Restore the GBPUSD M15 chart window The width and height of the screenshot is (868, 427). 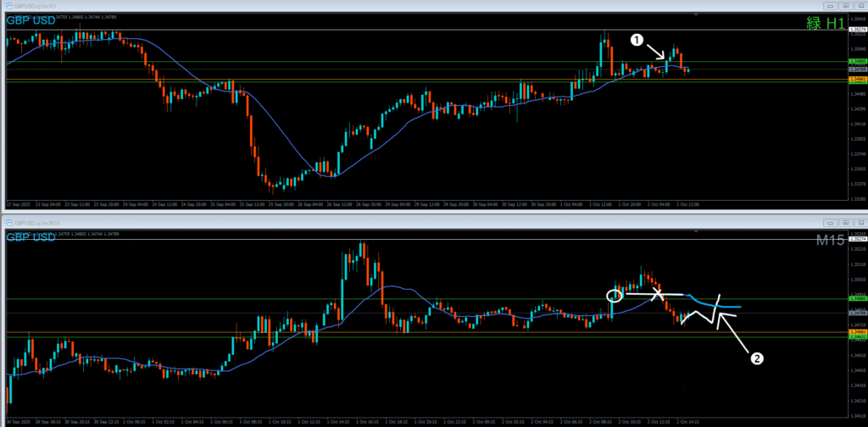pos(845,223)
